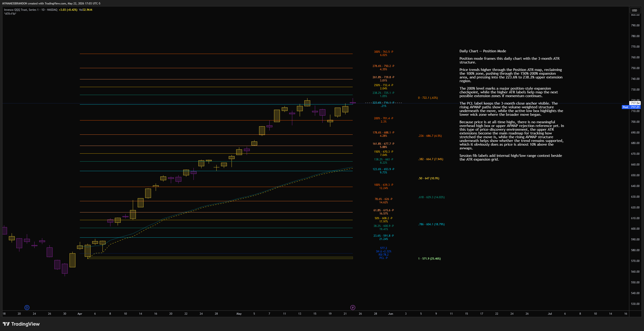Click the 'RSI 78.2' readout

tap(383, 255)
